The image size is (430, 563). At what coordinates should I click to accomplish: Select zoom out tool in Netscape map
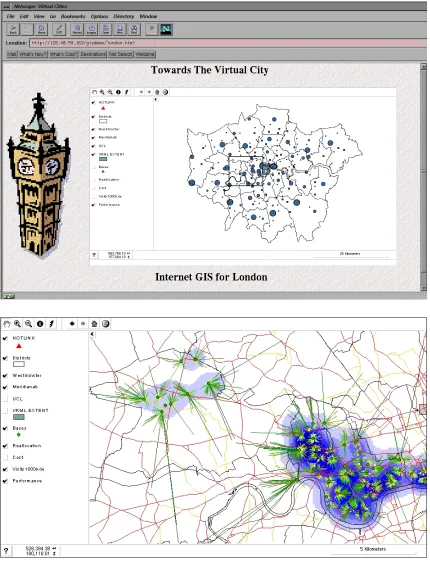coord(110,92)
